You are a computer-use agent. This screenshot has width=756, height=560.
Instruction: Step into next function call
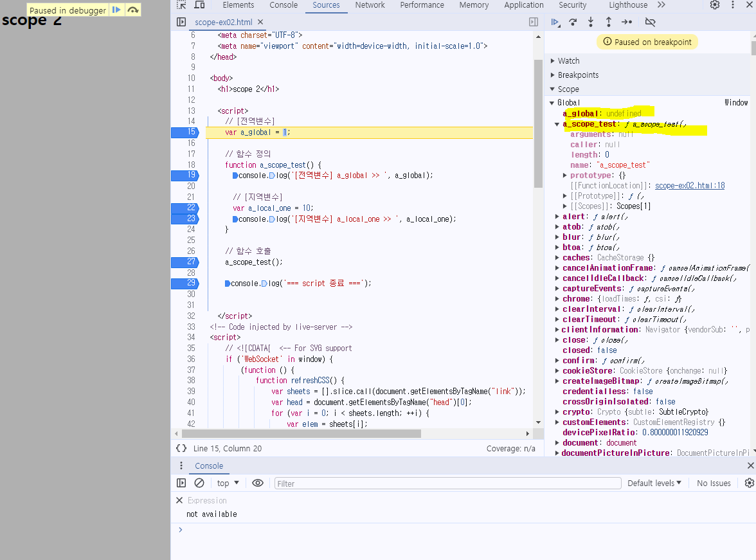[x=591, y=23]
